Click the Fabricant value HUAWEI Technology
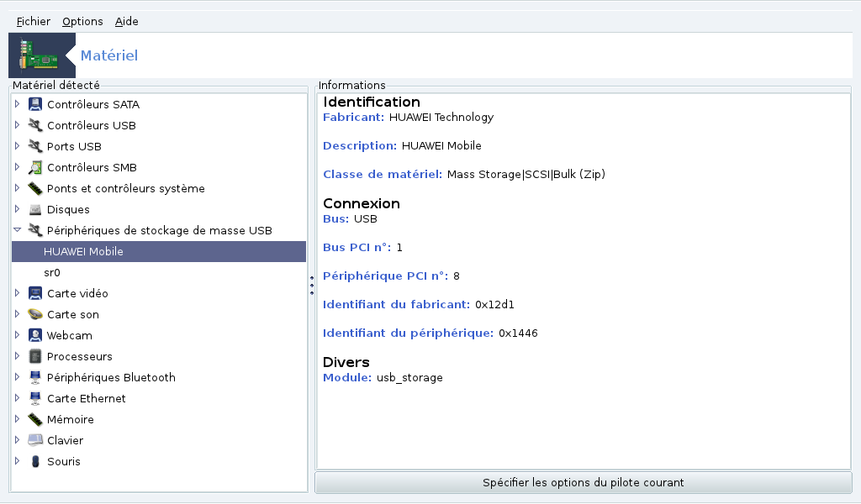The height and width of the screenshot is (504, 861). pyautogui.click(x=441, y=118)
